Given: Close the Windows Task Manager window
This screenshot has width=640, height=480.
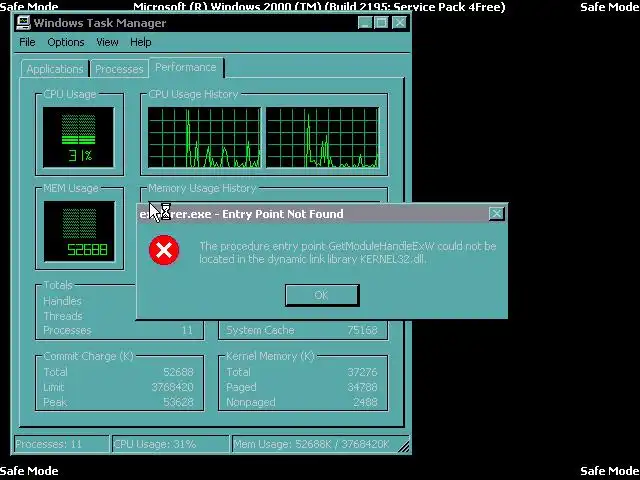Looking at the screenshot, I should click(400, 22).
